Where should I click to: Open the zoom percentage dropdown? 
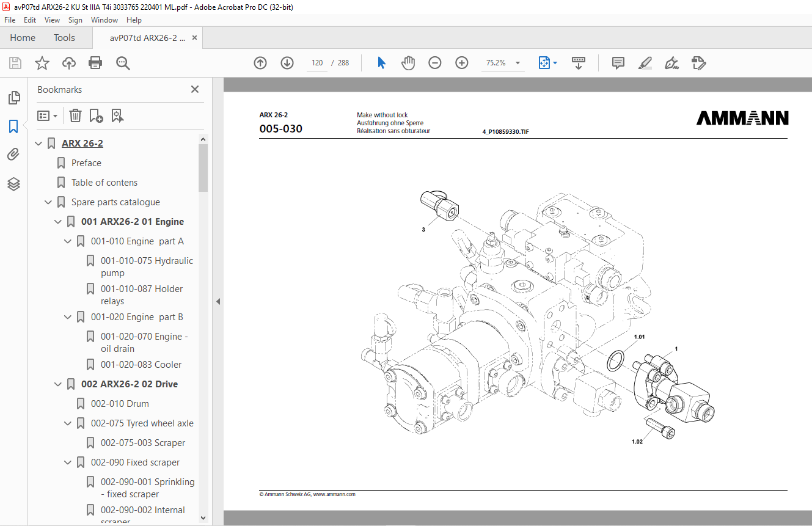518,63
